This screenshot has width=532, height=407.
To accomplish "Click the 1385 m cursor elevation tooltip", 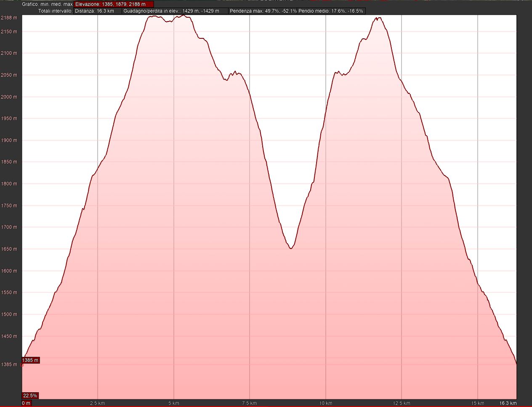I will coord(30,360).
